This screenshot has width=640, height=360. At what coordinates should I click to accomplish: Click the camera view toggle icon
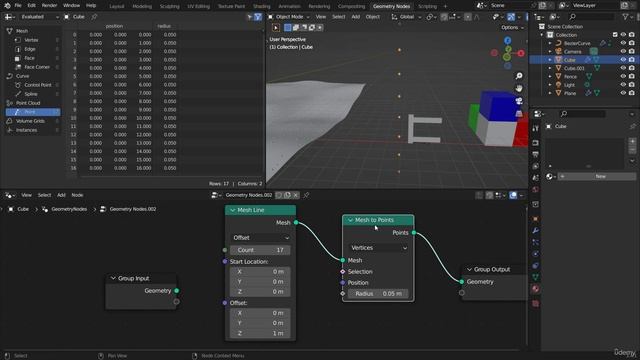[x=519, y=101]
